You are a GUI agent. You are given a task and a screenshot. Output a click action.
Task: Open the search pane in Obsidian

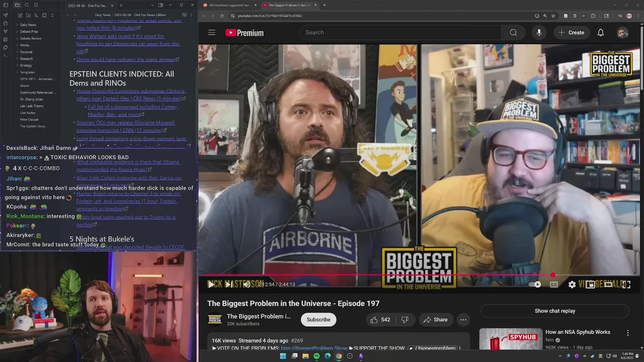(x=26, y=5)
